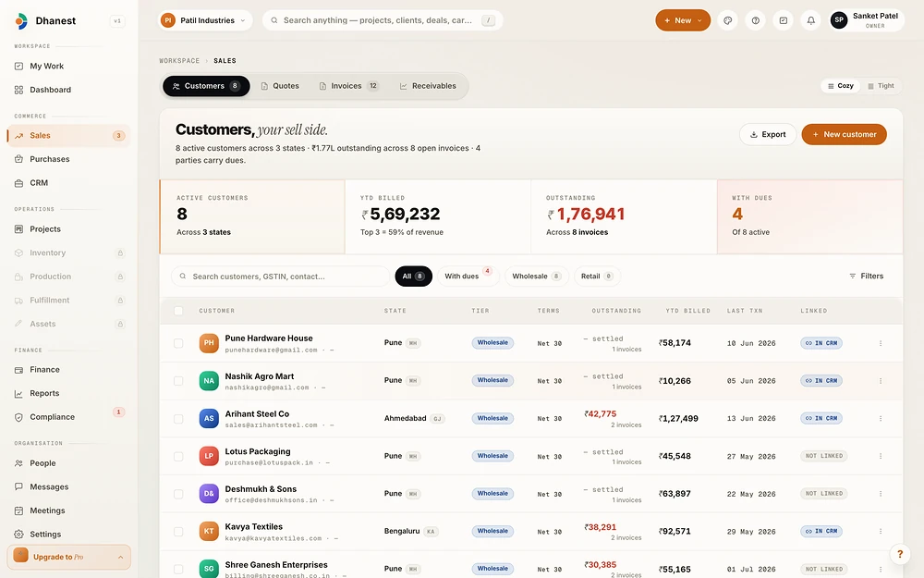Click the KT avatar of Kavya Textiles
This screenshot has width=924, height=578.
click(x=209, y=531)
